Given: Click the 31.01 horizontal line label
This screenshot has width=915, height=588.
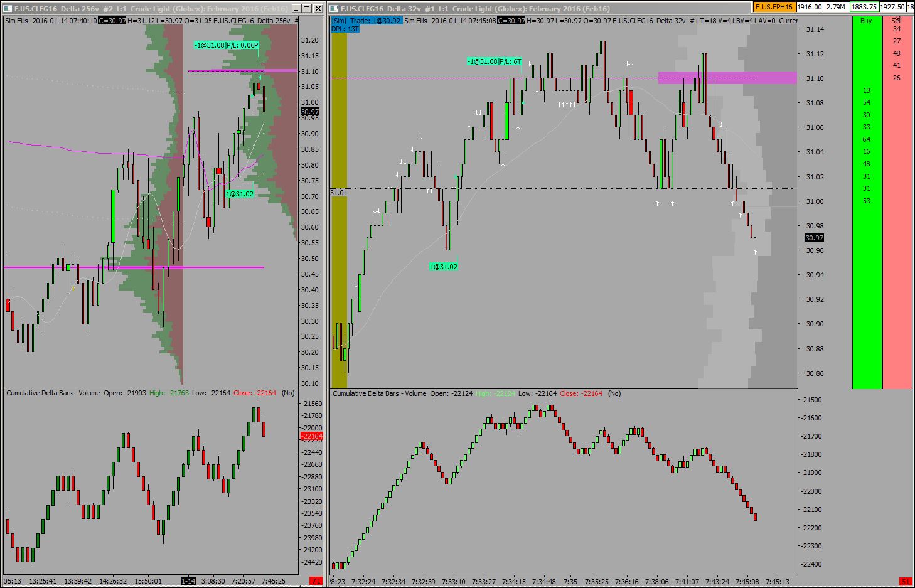Looking at the screenshot, I should pyautogui.click(x=339, y=193).
